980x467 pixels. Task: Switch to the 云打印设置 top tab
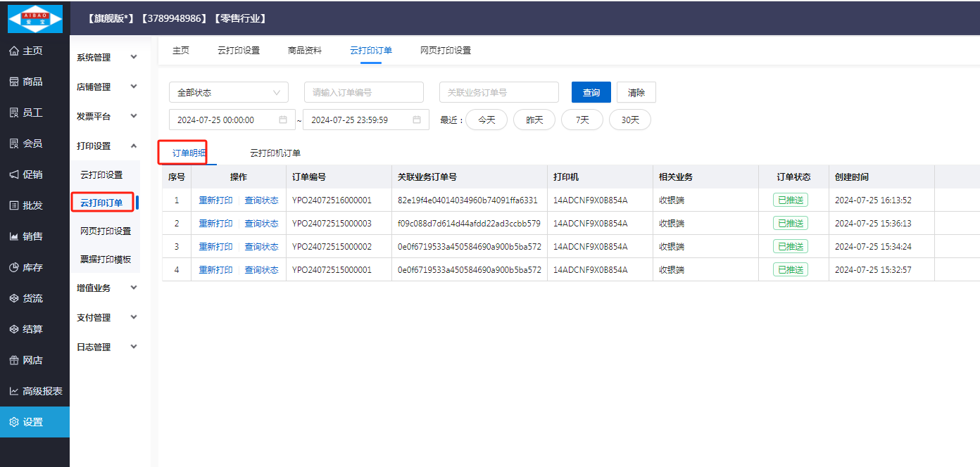(x=238, y=51)
